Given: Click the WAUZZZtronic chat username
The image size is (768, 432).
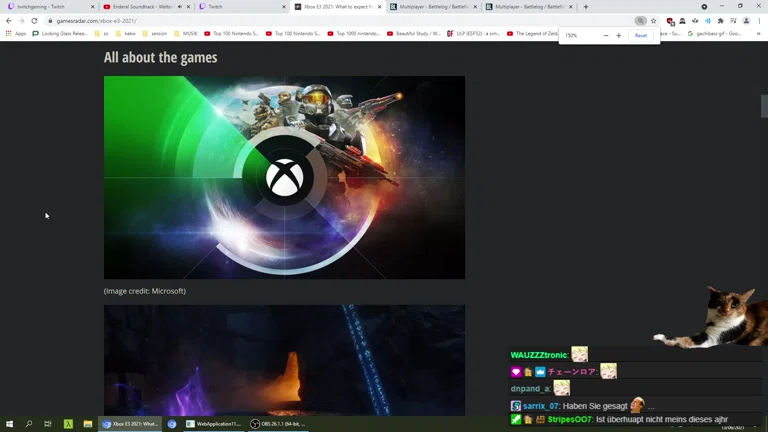Looking at the screenshot, I should pos(539,355).
